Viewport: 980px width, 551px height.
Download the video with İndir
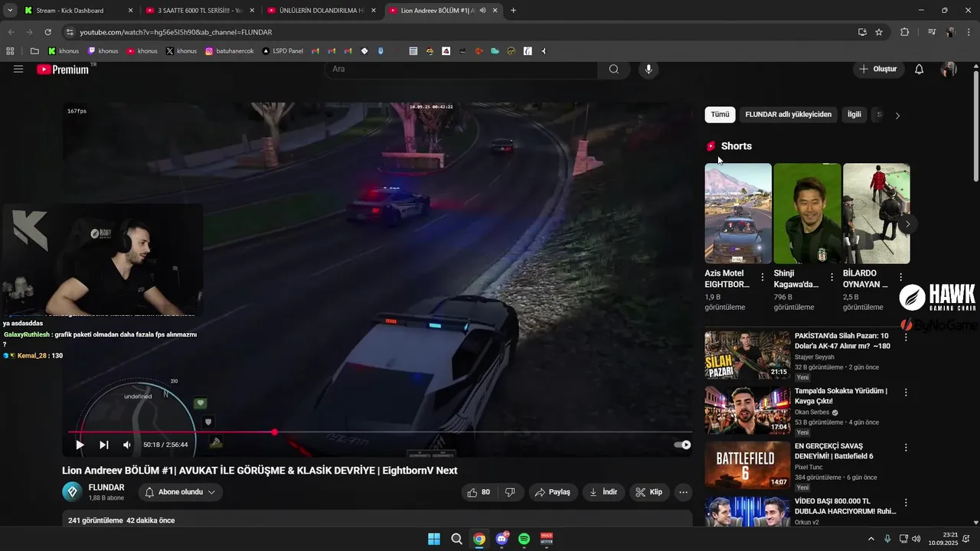click(603, 492)
